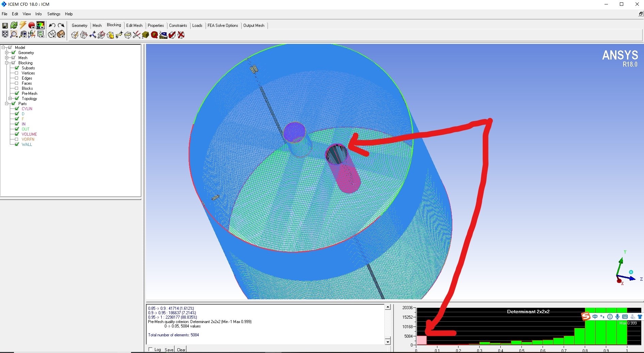Select the pink 0-0.05 histogram bar

coord(421,340)
